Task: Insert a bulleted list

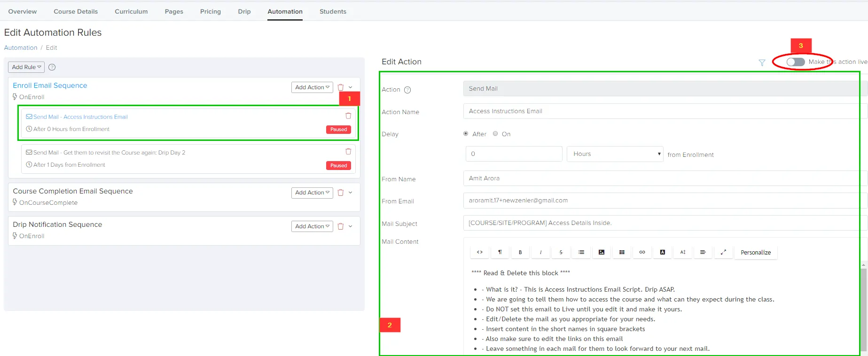Action: (x=581, y=252)
